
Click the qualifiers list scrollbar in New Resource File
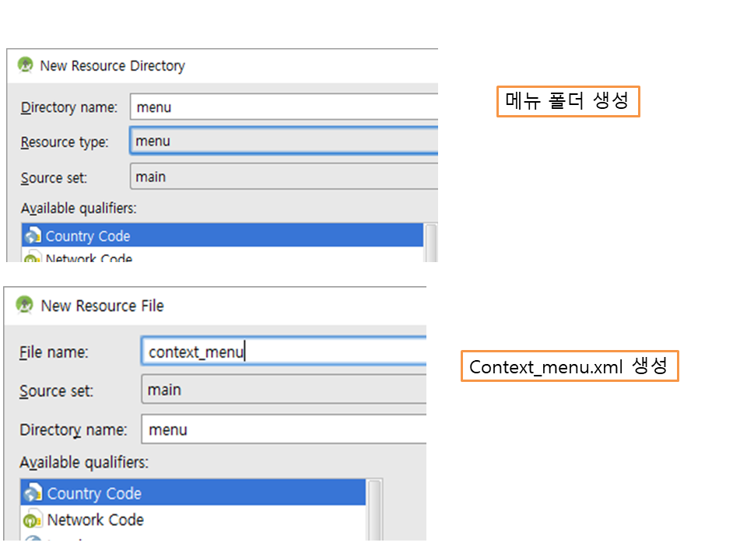tap(374, 509)
